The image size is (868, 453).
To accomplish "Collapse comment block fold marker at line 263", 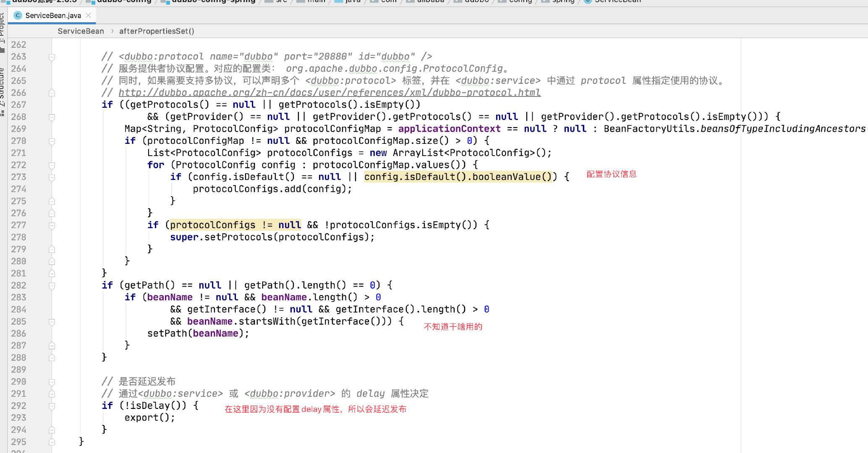I will click(52, 57).
